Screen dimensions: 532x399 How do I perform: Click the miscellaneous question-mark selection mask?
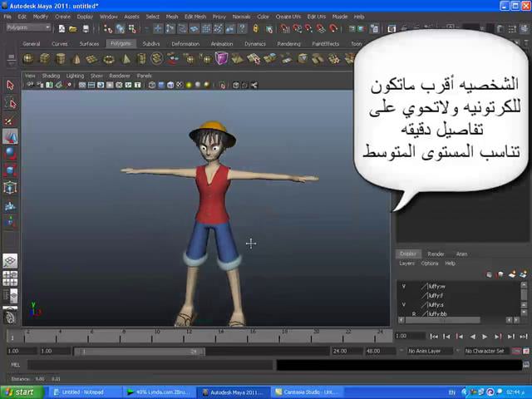(x=242, y=29)
